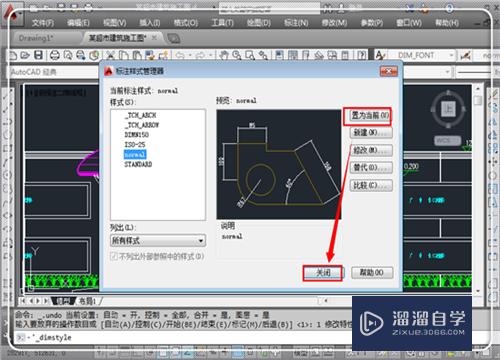Image resolution: width=500 pixels, height=360 pixels.
Task: Select the _TCH_ARCH style in list
Action: point(140,115)
